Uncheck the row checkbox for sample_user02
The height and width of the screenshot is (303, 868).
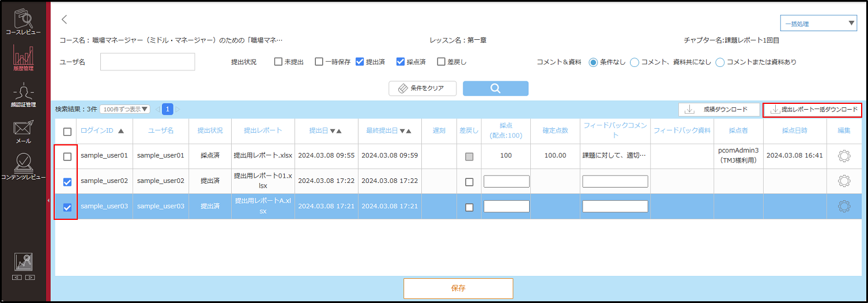pyautogui.click(x=67, y=182)
